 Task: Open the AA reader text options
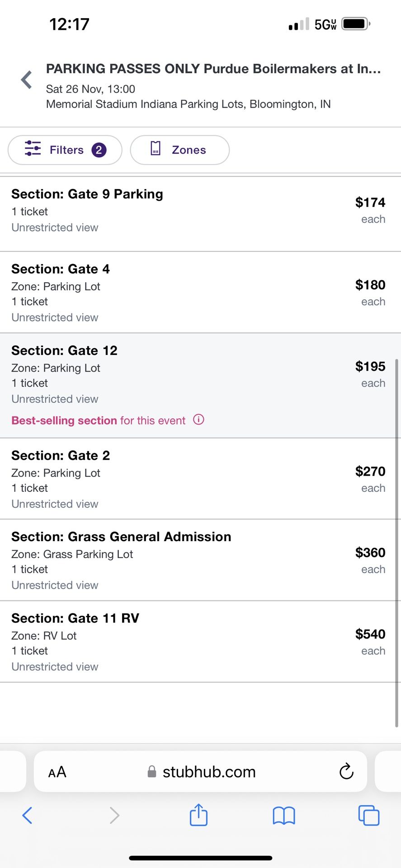(57, 772)
